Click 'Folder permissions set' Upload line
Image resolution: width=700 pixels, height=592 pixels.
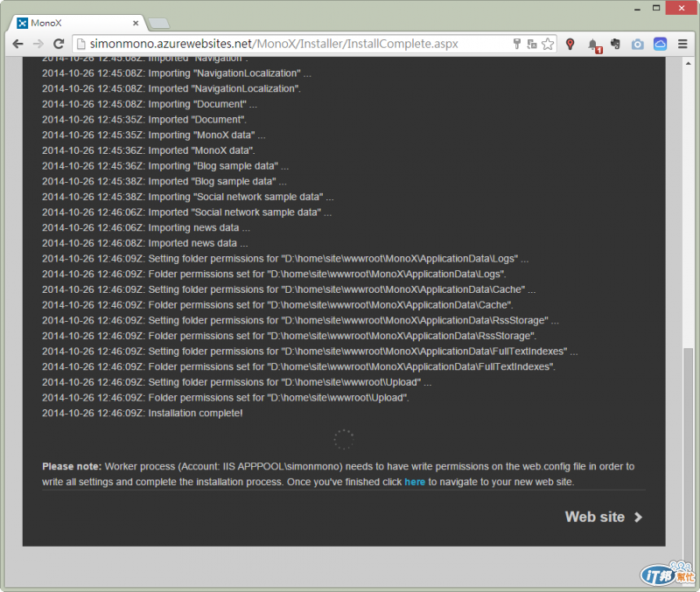click(x=226, y=398)
